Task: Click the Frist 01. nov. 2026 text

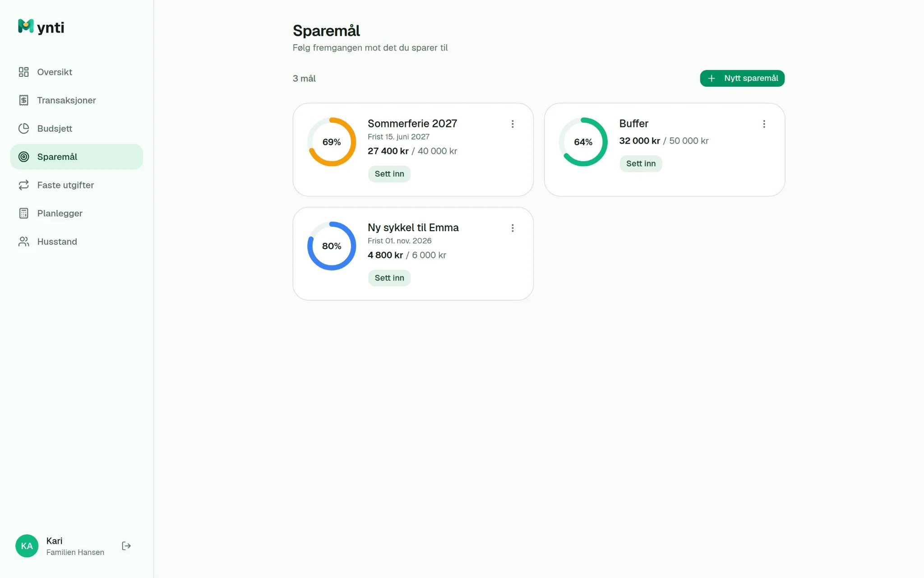Action: point(400,241)
